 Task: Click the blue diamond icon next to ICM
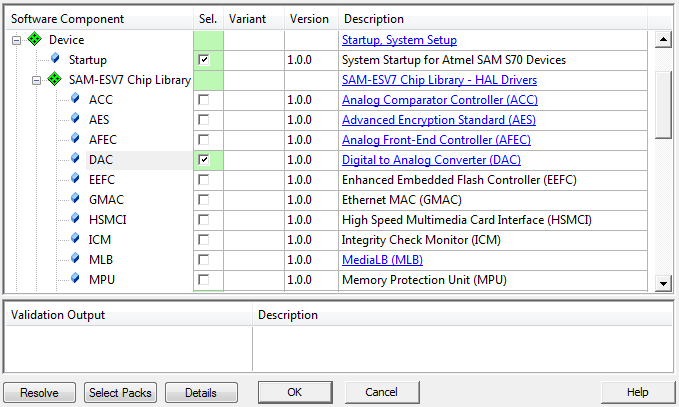(76, 240)
